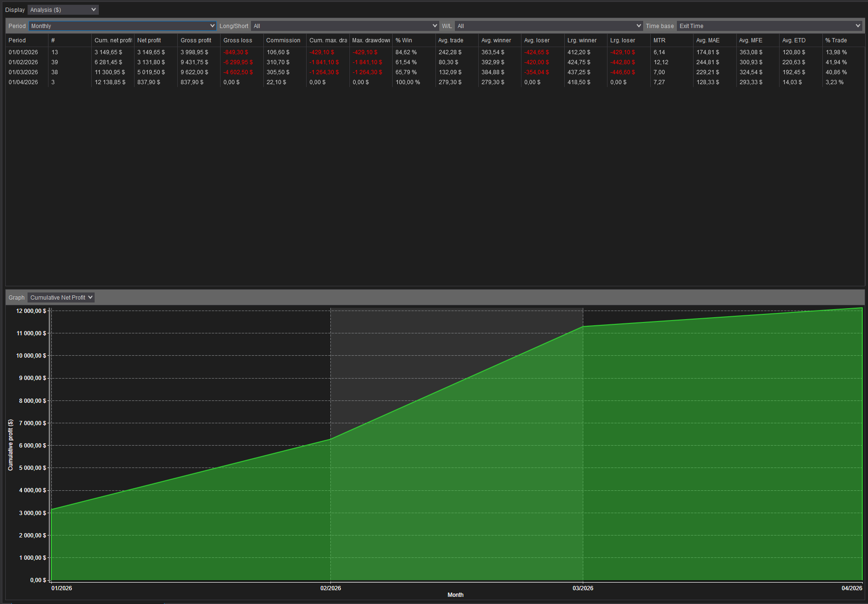868x604 pixels.
Task: Sort the table by Net profit column
Action: coord(149,40)
